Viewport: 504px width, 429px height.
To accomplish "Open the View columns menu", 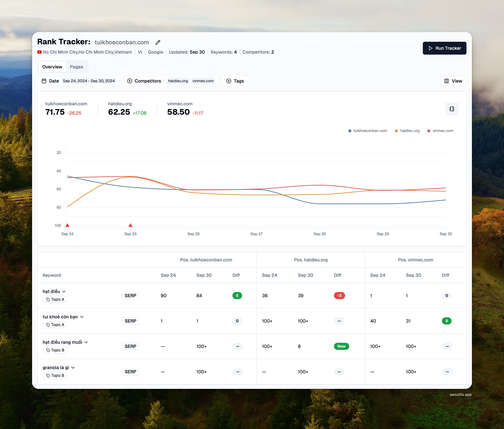I will (453, 81).
